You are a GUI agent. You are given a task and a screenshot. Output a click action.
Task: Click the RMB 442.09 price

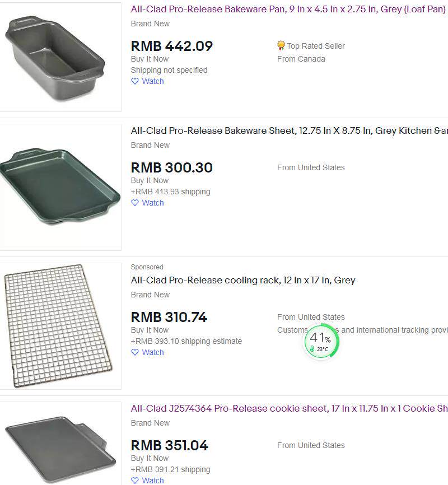tap(171, 46)
